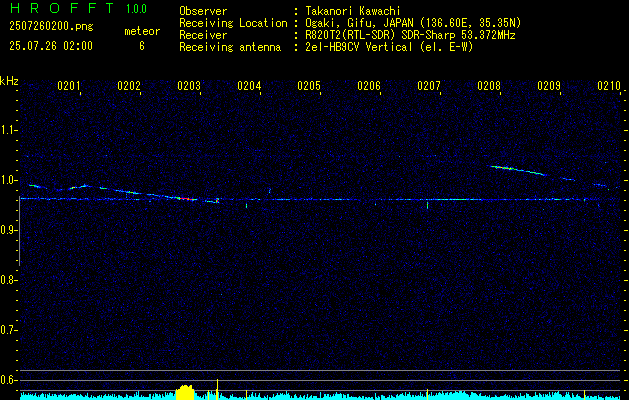Image resolution: width=629 pixels, height=400 pixels.
Task: Click the 0207 time marker
Action: tap(429, 86)
